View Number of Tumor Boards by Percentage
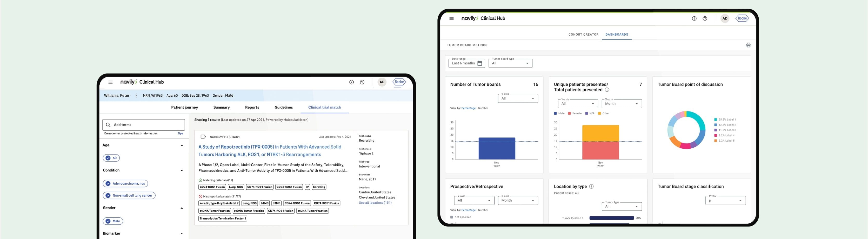The image size is (868, 239). point(468,108)
